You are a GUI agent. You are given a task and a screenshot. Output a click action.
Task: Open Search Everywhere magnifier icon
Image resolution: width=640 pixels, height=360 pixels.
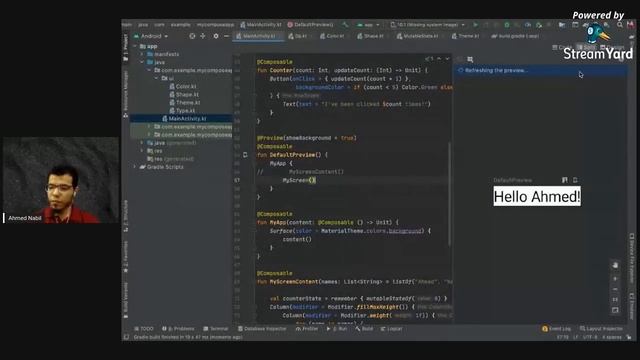(620, 25)
